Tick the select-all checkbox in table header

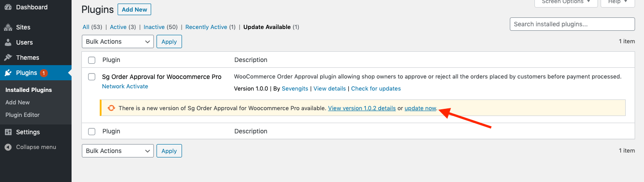point(92,60)
